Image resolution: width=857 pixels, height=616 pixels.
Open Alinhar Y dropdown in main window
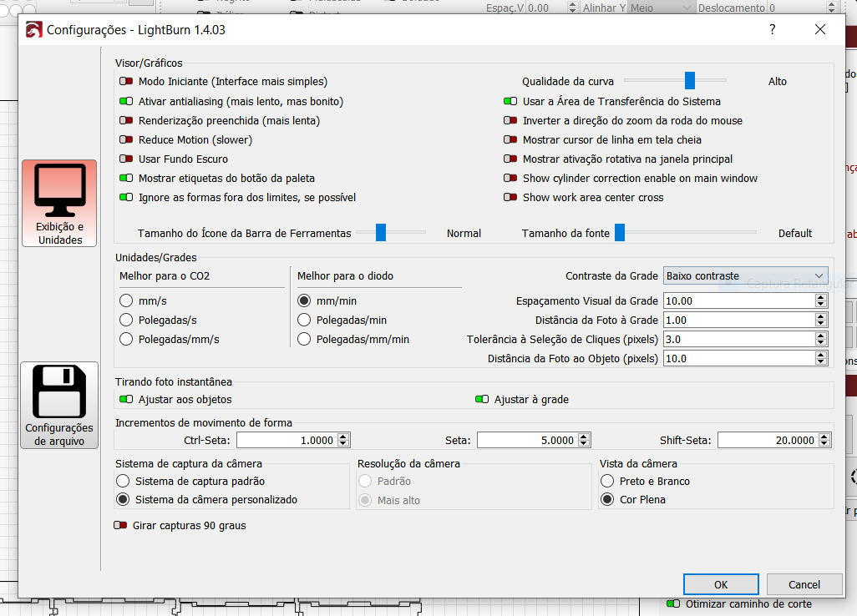coord(662,8)
